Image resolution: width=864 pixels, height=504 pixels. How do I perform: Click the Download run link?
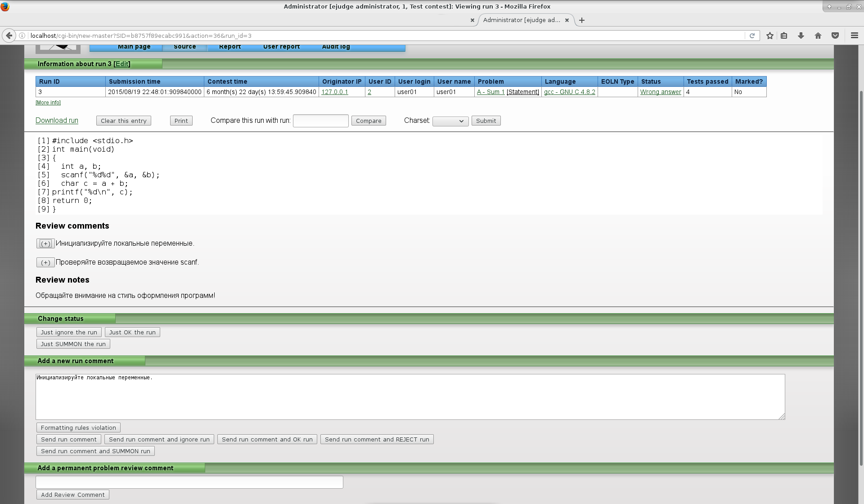[57, 121]
